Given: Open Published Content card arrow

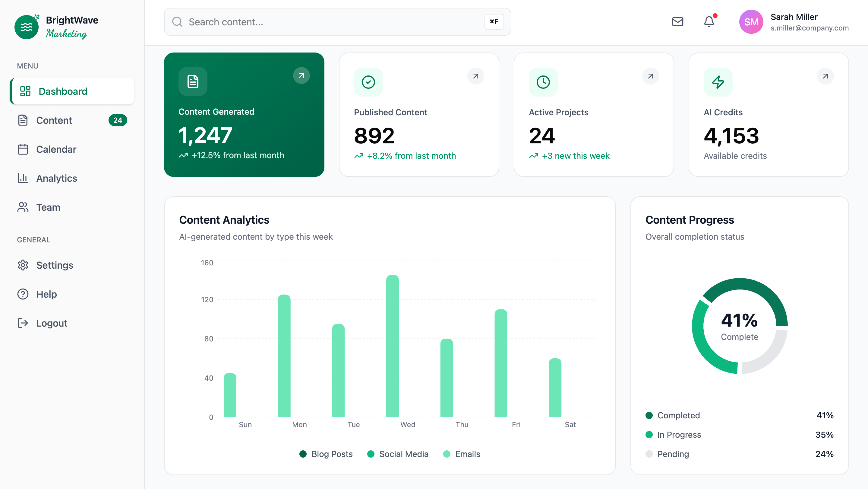Looking at the screenshot, I should [x=475, y=76].
